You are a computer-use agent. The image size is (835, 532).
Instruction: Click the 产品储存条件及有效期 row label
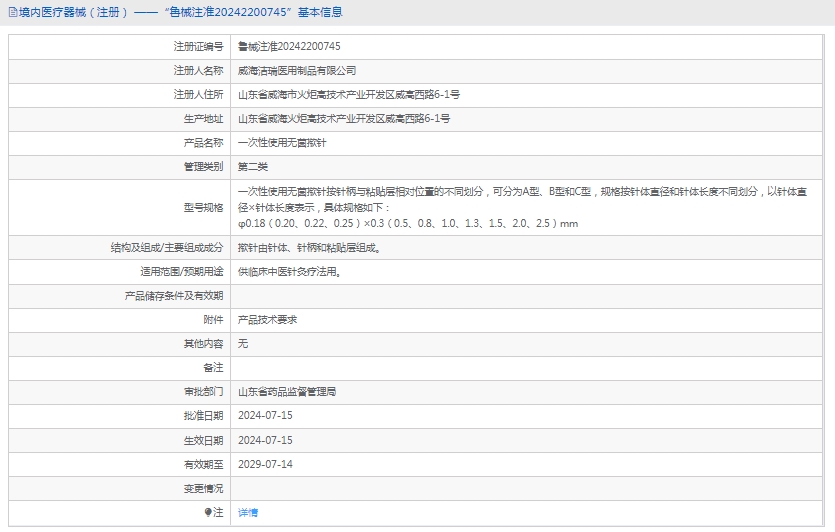pos(173,296)
